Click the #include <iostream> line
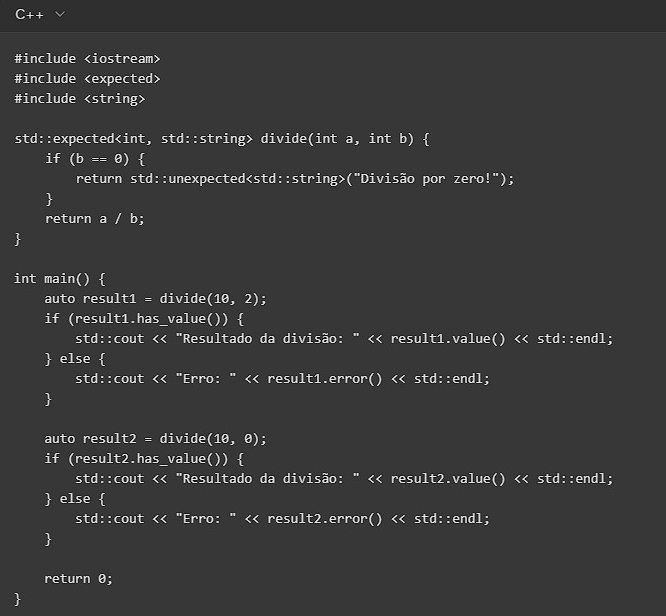 pyautogui.click(x=87, y=59)
